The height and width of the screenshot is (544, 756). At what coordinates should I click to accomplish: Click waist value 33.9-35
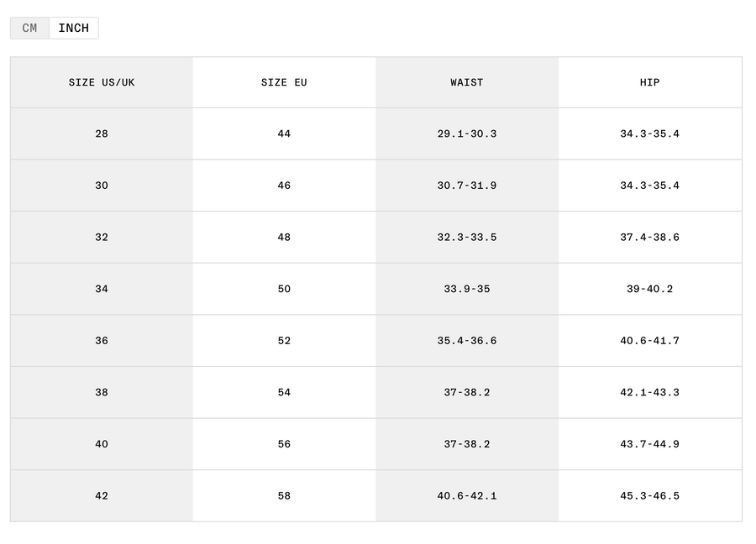pos(467,289)
